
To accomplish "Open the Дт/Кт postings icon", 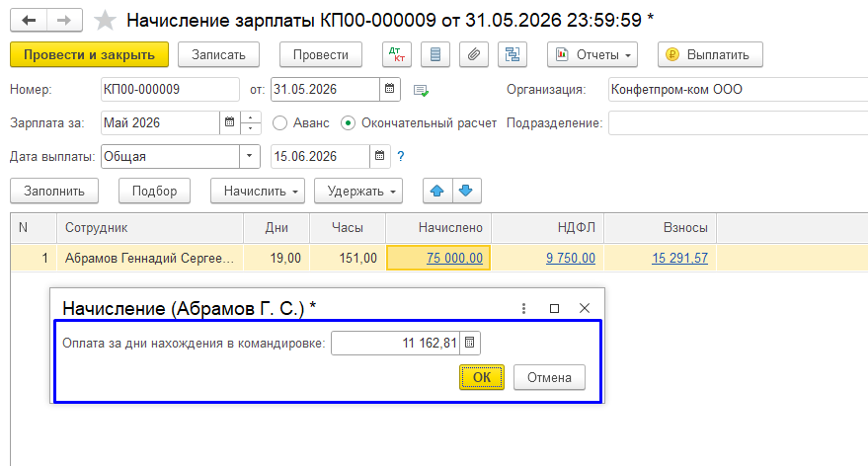I will click(x=396, y=54).
